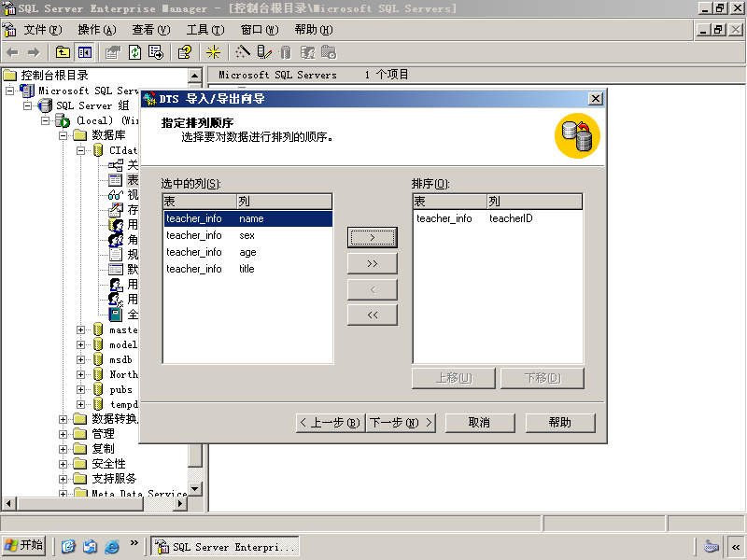Click the MMC icon in the menu bar
The width and height of the screenshot is (747, 560).
[9, 30]
